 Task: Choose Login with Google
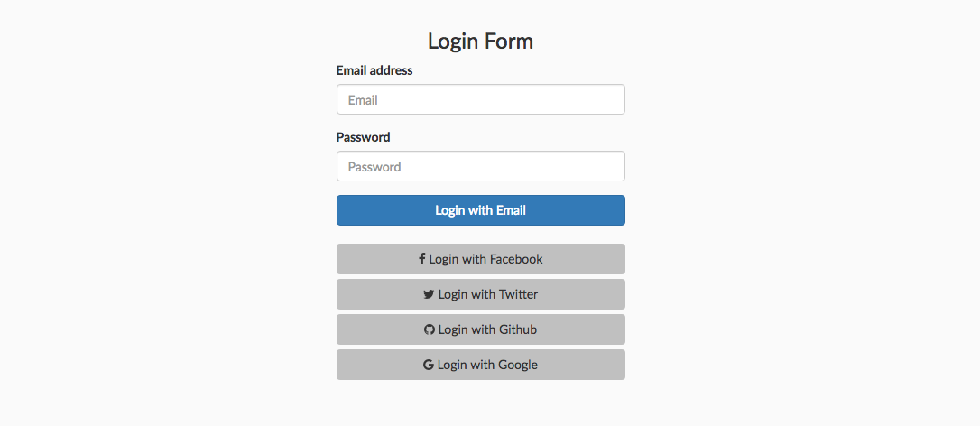(481, 365)
